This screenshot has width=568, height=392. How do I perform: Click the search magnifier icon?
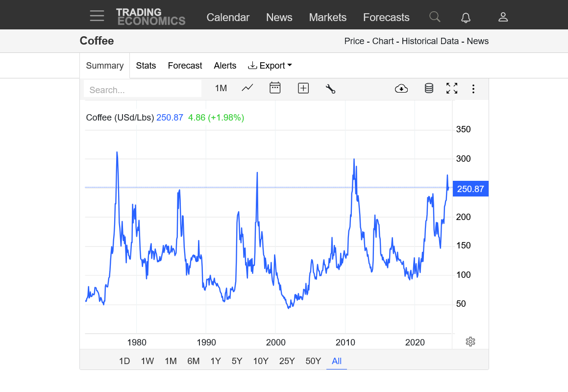coord(435,17)
